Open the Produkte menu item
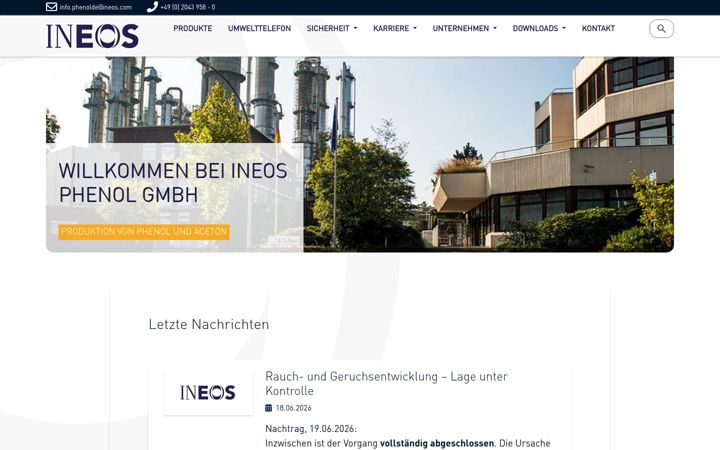Screen dimensions: 720x450 click(x=193, y=28)
